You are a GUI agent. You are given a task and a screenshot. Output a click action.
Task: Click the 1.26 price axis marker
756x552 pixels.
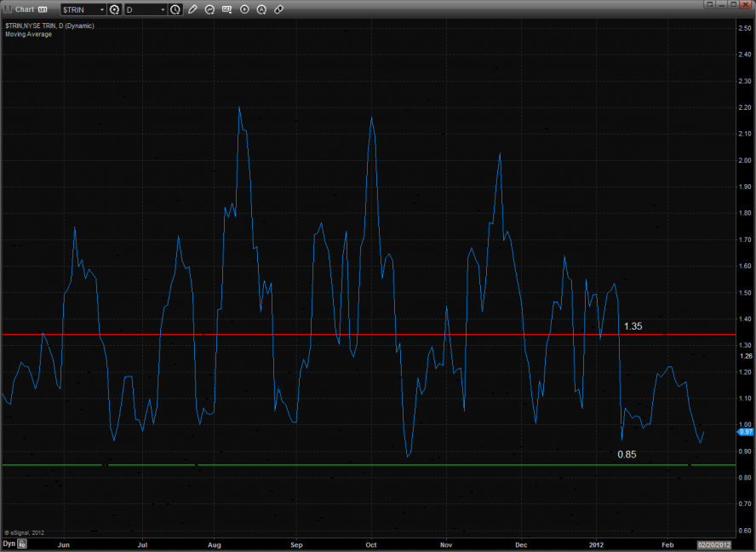[x=746, y=356]
